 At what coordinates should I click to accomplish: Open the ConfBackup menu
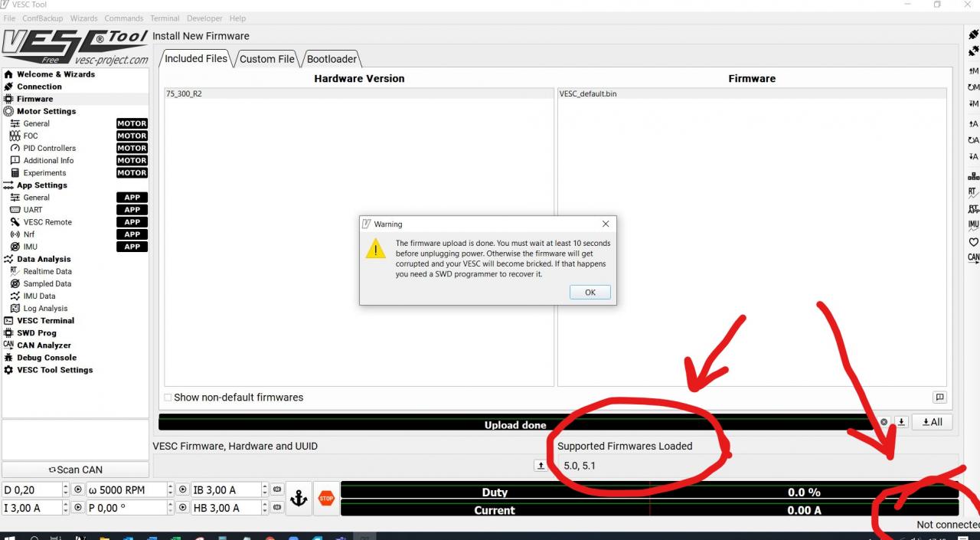43,18
